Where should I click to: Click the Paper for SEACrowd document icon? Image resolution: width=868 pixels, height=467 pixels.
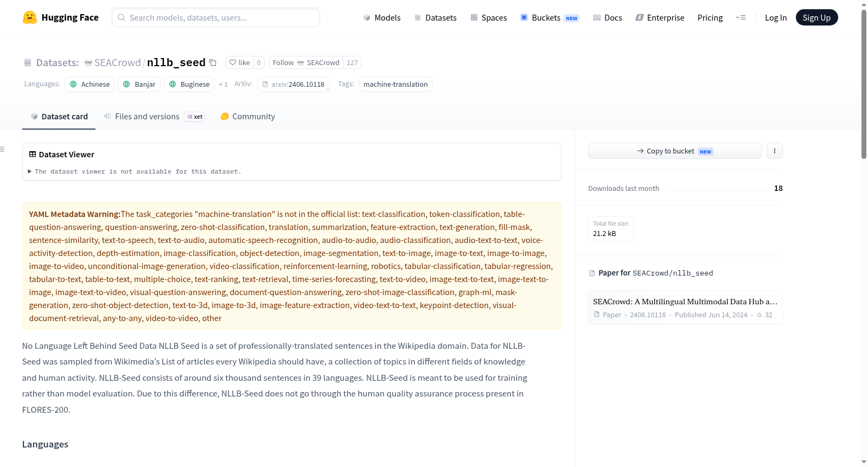592,273
